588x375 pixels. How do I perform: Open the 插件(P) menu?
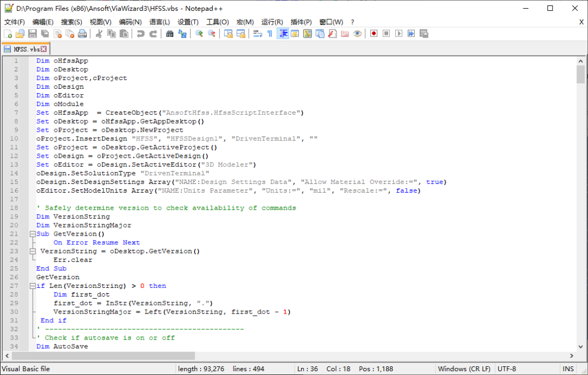pyautogui.click(x=301, y=22)
